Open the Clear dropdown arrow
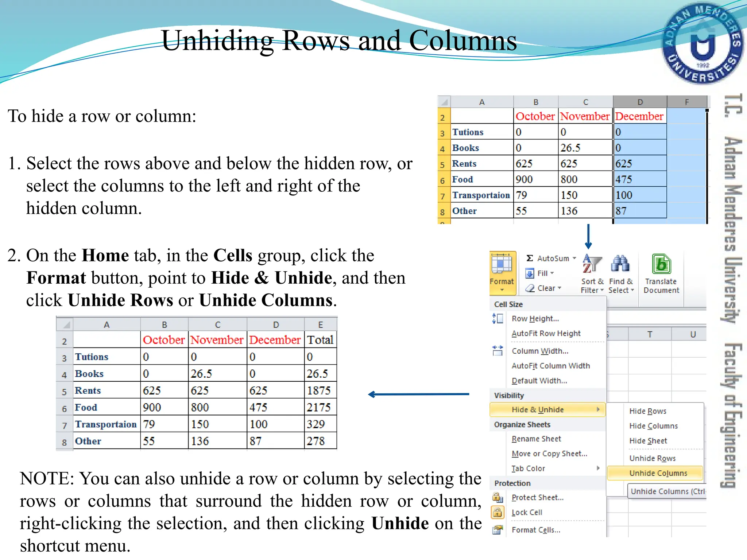The width and height of the screenshot is (747, 560). (559, 288)
